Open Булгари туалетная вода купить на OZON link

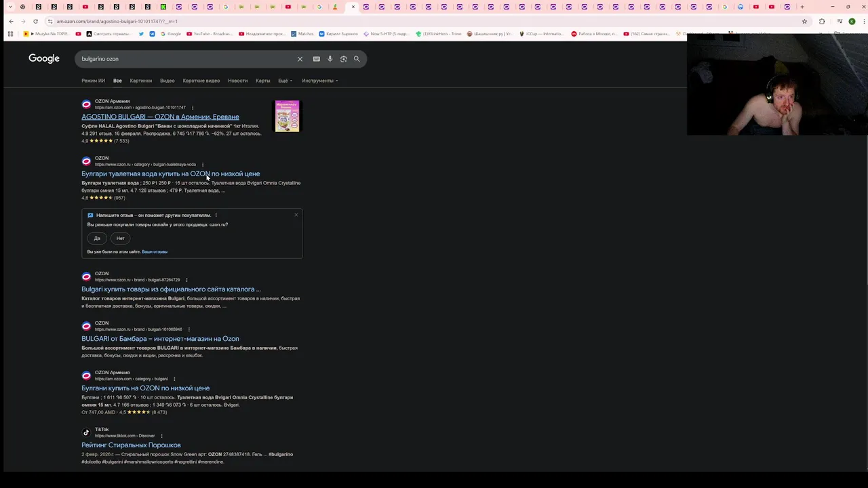tap(170, 174)
